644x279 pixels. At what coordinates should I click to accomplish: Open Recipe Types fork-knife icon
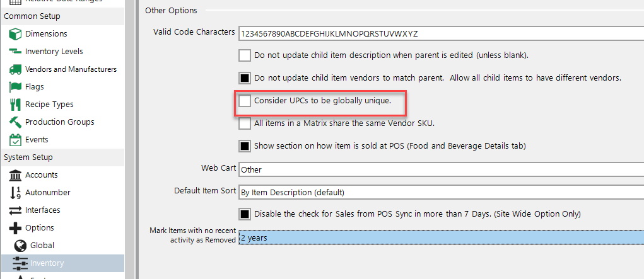tap(15, 104)
